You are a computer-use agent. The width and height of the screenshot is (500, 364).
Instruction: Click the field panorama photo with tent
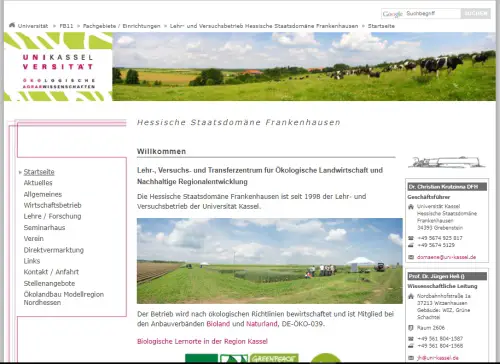tap(270, 261)
